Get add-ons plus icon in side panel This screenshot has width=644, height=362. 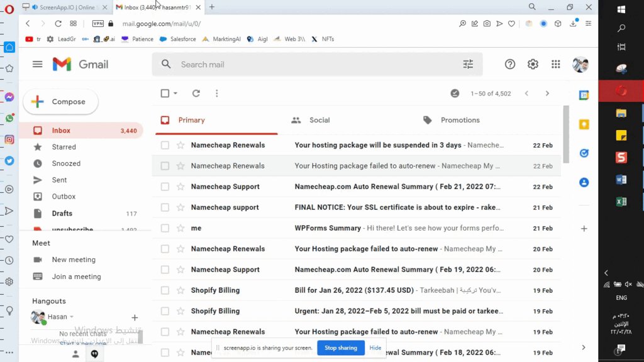click(x=584, y=229)
